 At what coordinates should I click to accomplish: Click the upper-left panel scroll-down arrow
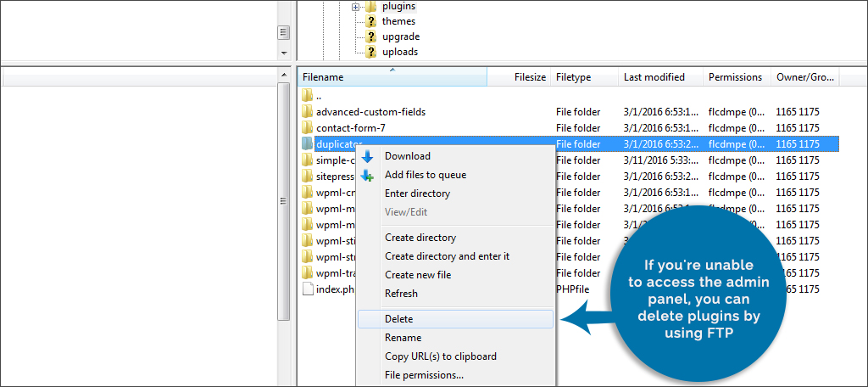coord(283,53)
